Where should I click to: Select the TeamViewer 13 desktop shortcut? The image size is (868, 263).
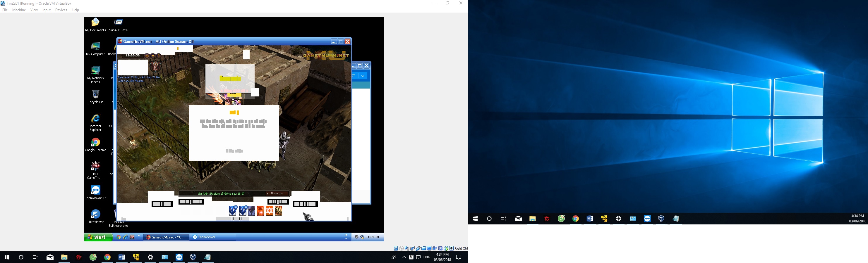click(95, 193)
